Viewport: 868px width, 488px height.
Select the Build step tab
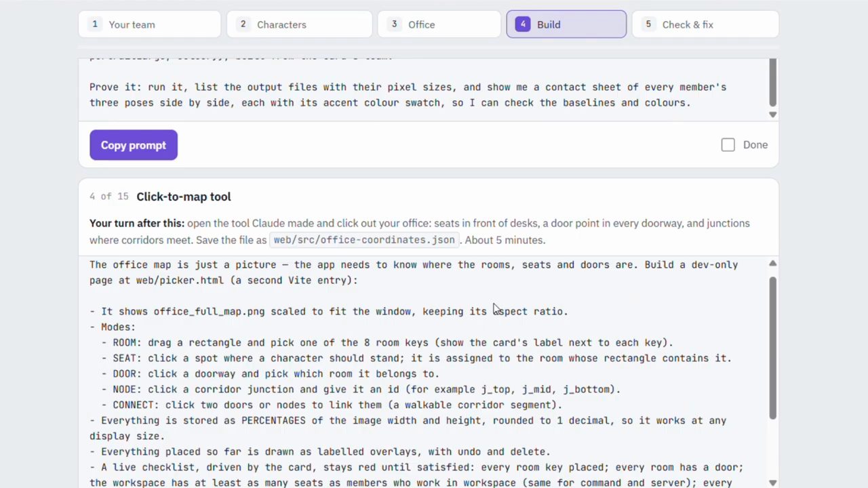[566, 24]
